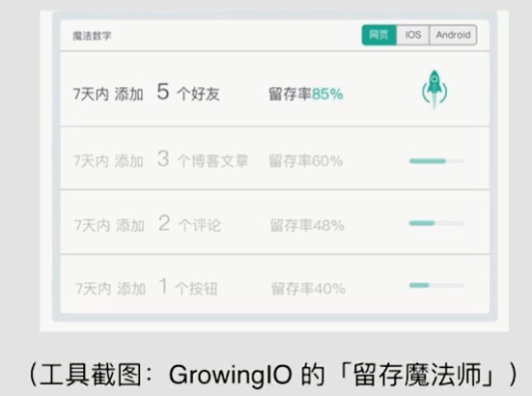Click the 留存率60% text

pyautogui.click(x=306, y=161)
